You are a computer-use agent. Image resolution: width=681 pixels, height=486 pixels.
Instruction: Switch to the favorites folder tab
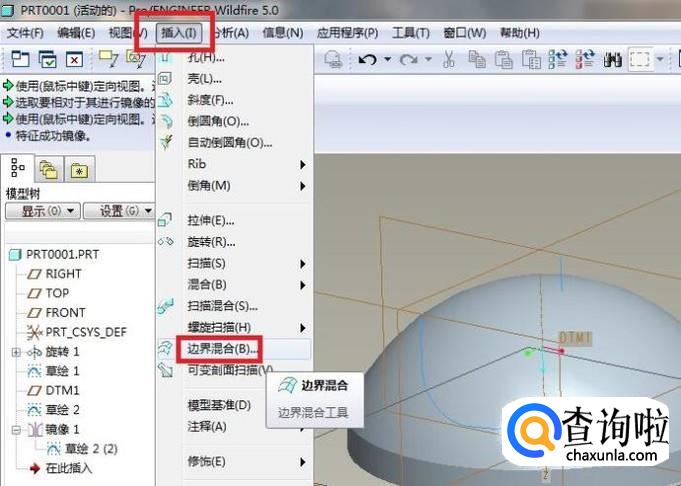tap(79, 169)
